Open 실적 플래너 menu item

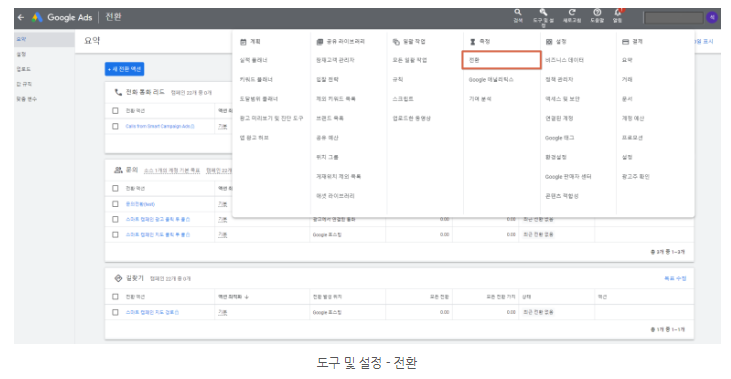click(254, 60)
